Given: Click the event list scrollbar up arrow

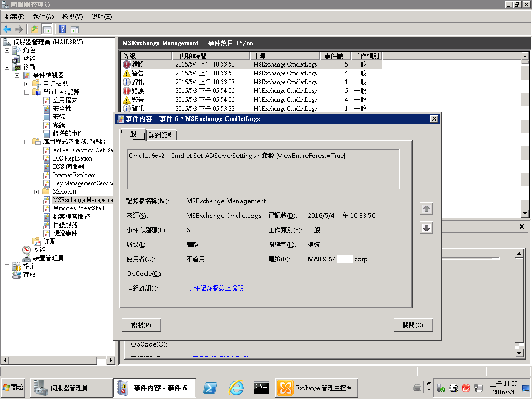Looking at the screenshot, I should pos(525,56).
